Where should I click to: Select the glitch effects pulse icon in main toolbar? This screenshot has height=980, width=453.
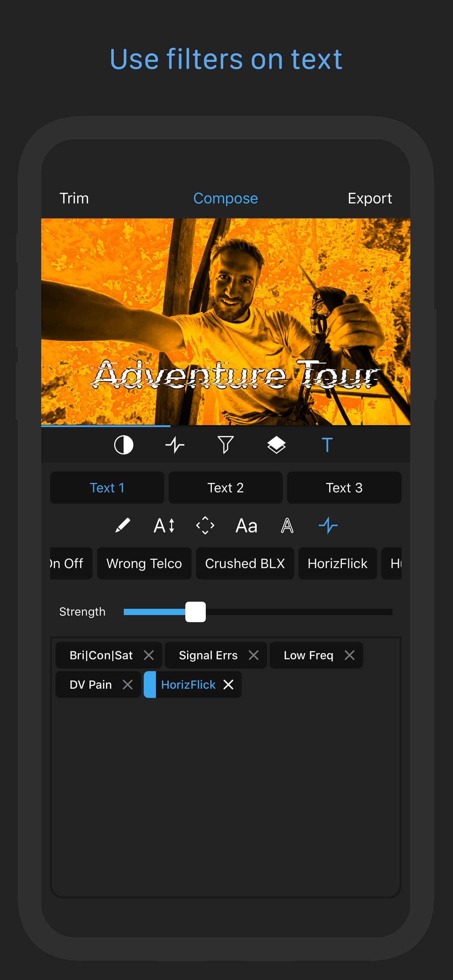175,445
